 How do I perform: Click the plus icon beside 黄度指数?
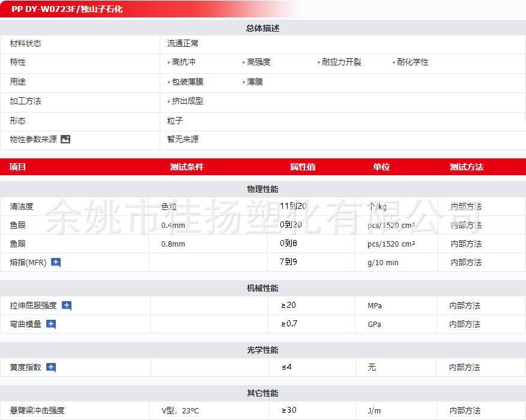point(51,367)
